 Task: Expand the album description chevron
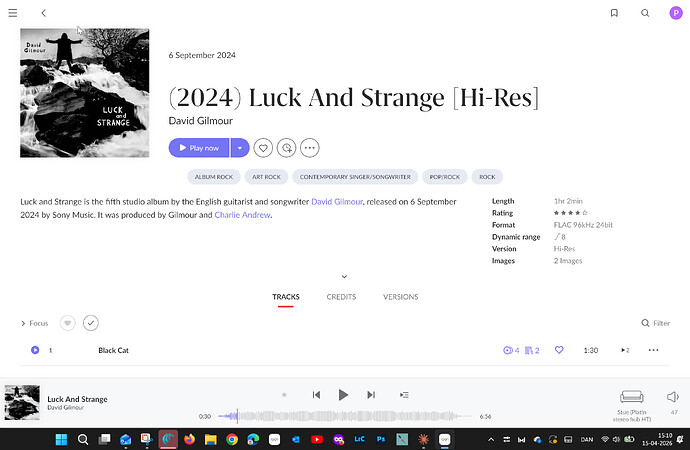[x=344, y=276]
